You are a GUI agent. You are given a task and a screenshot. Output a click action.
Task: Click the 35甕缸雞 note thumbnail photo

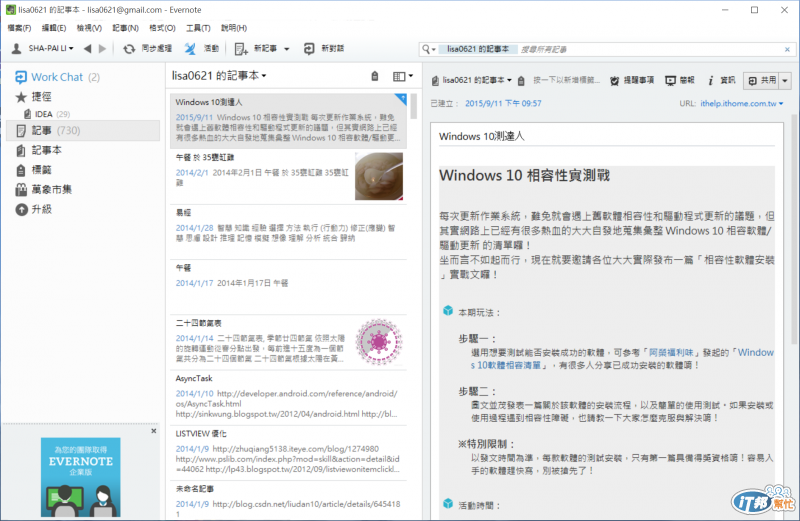click(379, 177)
